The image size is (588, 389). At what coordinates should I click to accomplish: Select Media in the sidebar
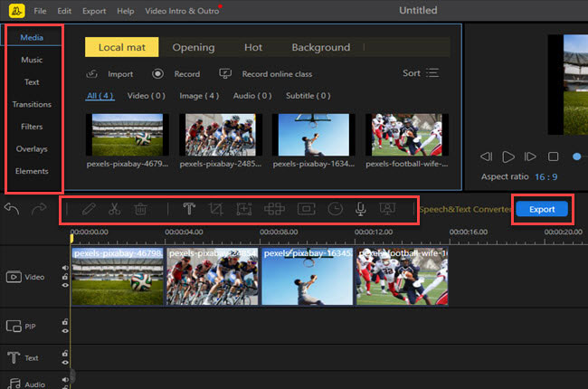[x=32, y=37]
